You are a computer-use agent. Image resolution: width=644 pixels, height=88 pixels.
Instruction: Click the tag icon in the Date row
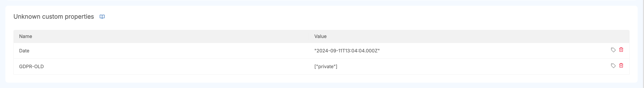coord(613,50)
